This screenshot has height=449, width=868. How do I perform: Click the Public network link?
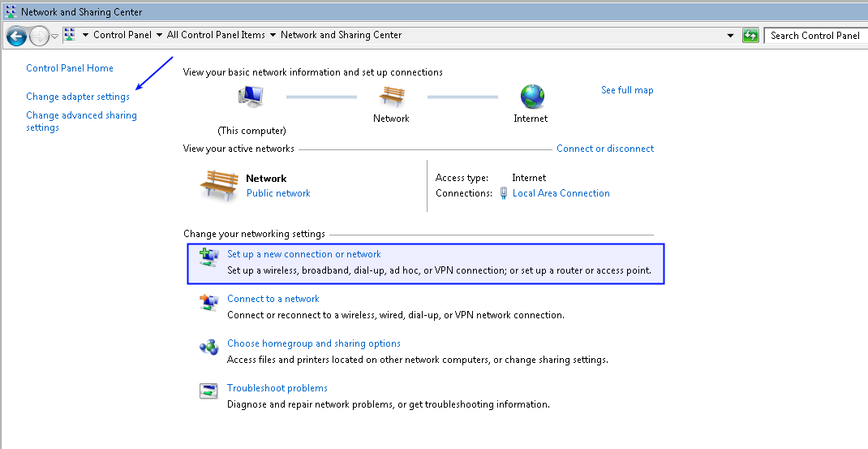[x=278, y=193]
